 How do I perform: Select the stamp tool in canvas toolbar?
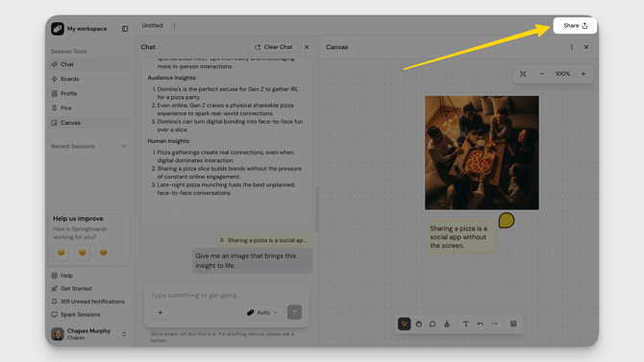[447, 324]
